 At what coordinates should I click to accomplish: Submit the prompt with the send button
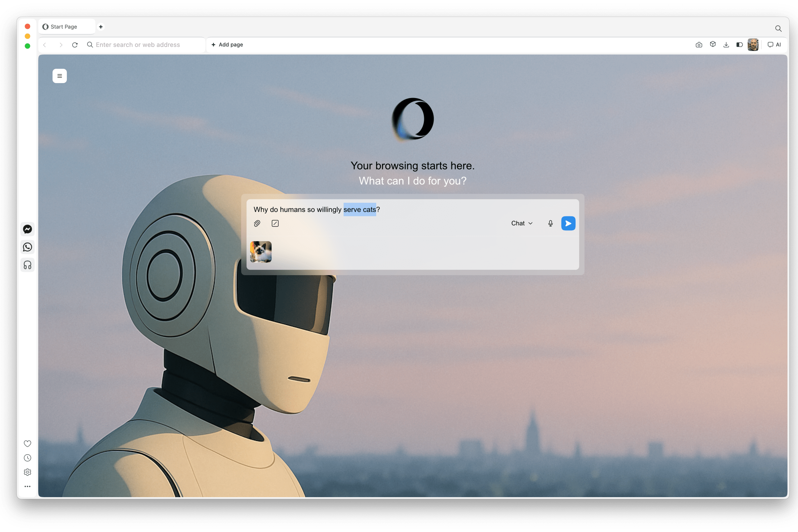[568, 223]
